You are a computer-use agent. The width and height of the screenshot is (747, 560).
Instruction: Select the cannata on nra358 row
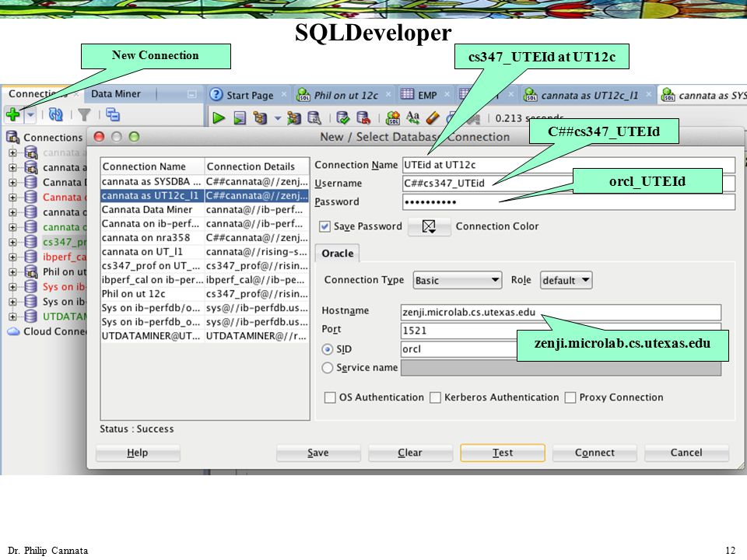(205, 238)
